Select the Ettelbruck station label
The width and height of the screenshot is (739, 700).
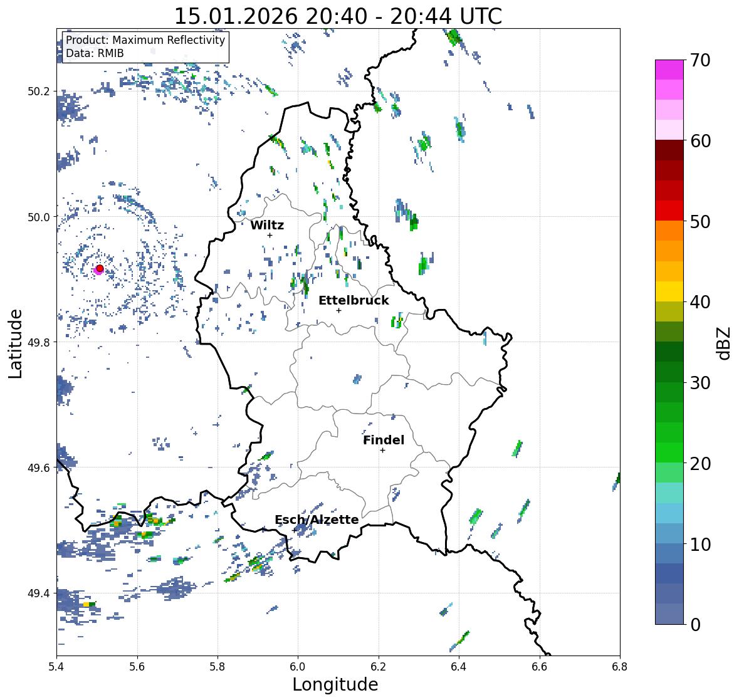(354, 300)
